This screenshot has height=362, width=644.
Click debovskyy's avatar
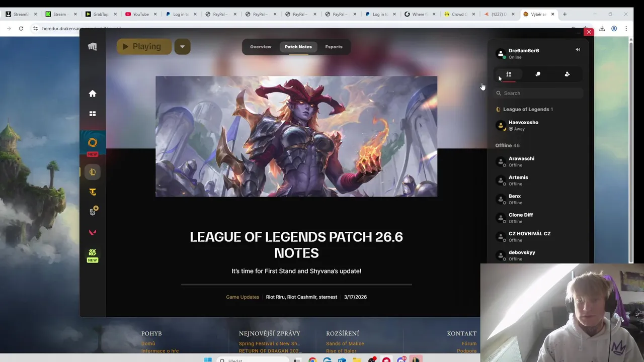(501, 255)
